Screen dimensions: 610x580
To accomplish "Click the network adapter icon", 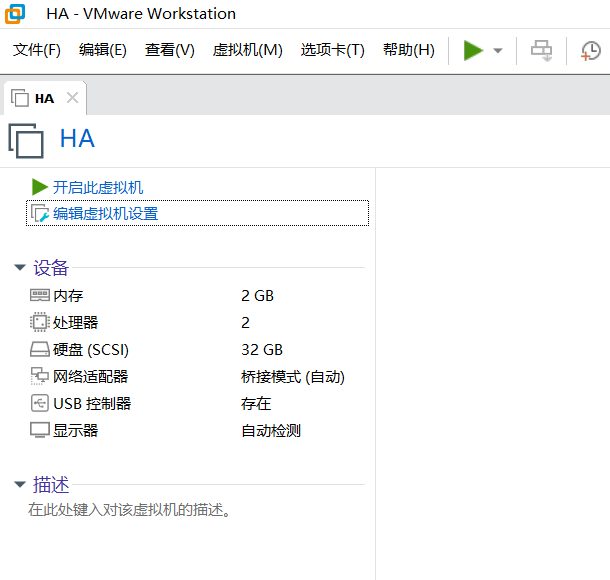I will pyautogui.click(x=40, y=376).
